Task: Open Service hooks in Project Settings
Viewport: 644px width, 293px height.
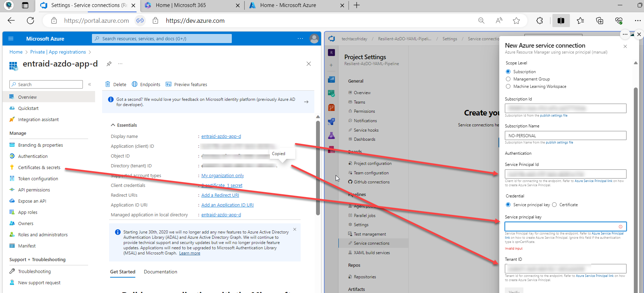Action: click(x=366, y=130)
